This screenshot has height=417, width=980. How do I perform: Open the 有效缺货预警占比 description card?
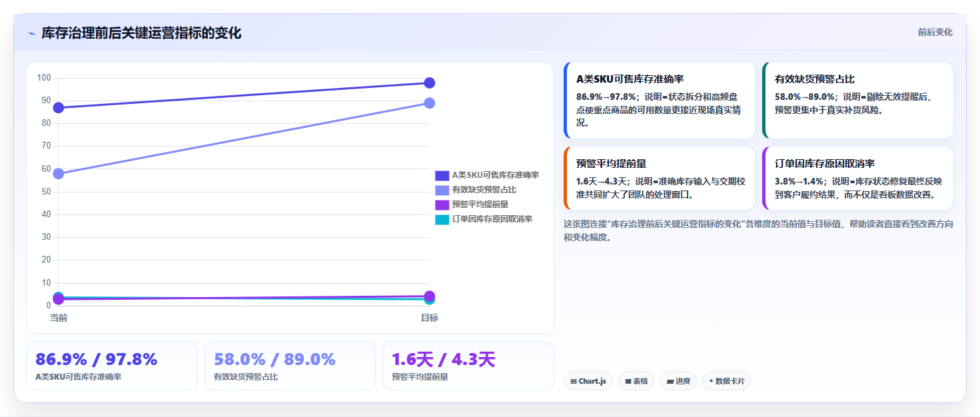(858, 101)
